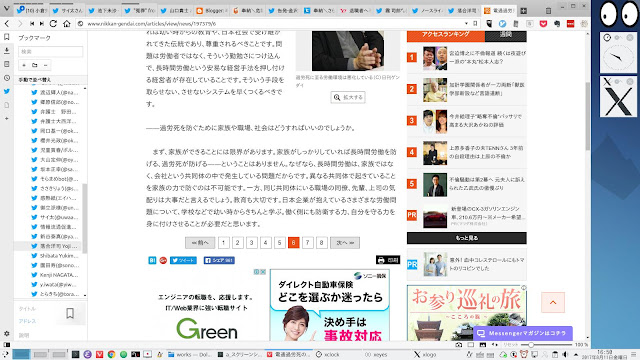This screenshot has height=360, width=640.
Task: Go to article page 1
Action: pyautogui.click(x=224, y=243)
